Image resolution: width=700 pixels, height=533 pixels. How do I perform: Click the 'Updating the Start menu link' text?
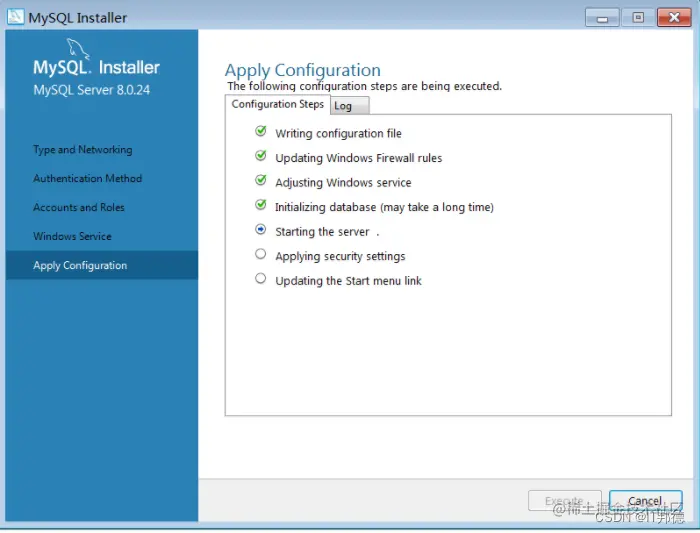[348, 281]
